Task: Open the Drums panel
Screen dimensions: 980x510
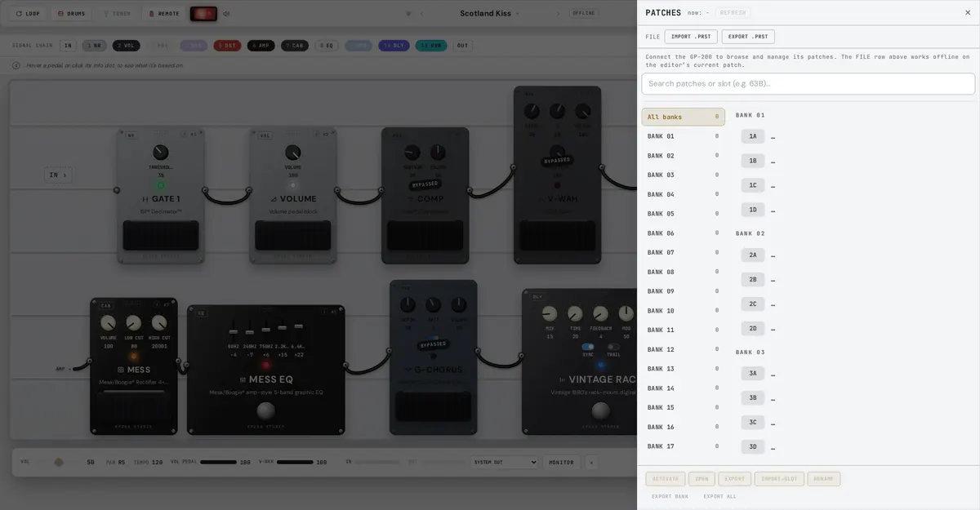Action: [71, 13]
